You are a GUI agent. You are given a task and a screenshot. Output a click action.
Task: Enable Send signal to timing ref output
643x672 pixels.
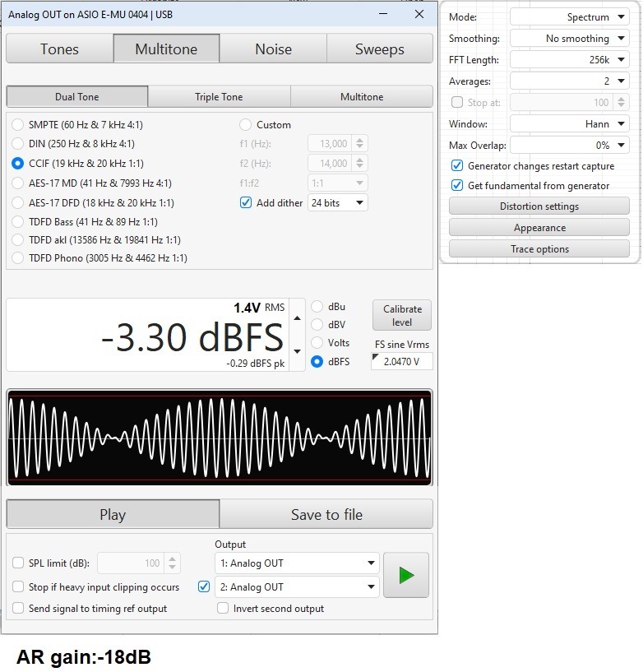coord(18,608)
